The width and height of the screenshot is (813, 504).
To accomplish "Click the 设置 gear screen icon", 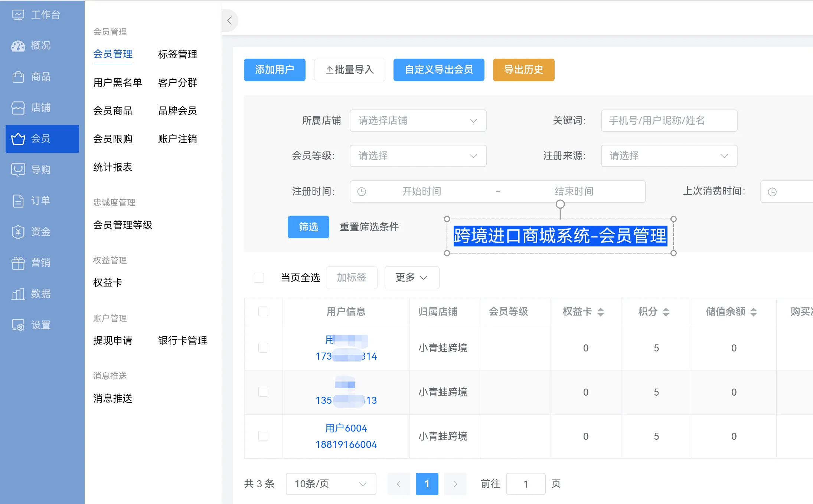I will pyautogui.click(x=18, y=325).
